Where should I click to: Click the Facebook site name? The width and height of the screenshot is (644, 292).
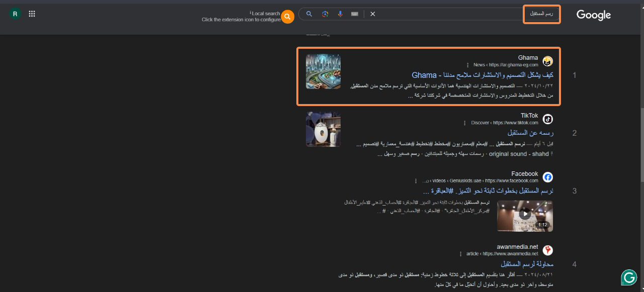click(525, 173)
